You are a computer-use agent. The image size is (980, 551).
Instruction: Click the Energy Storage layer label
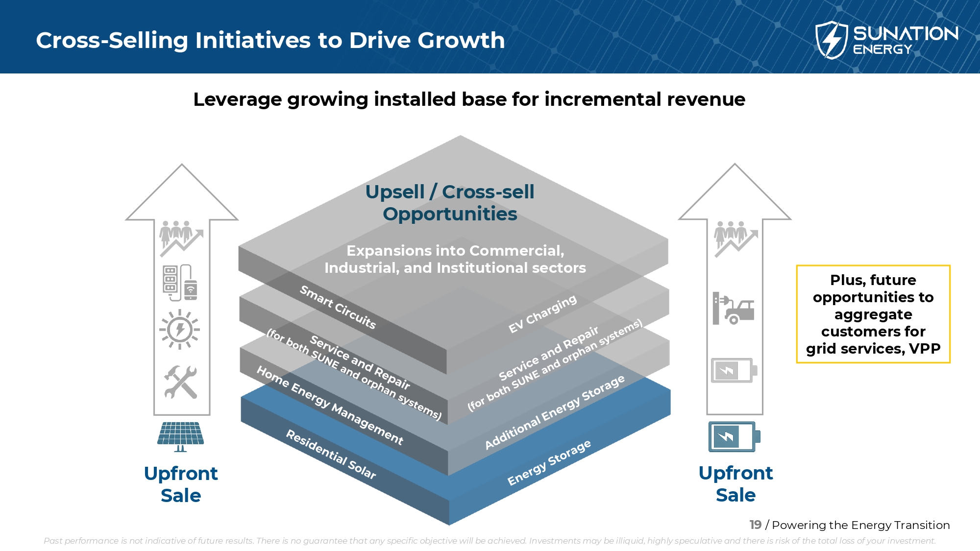[549, 463]
